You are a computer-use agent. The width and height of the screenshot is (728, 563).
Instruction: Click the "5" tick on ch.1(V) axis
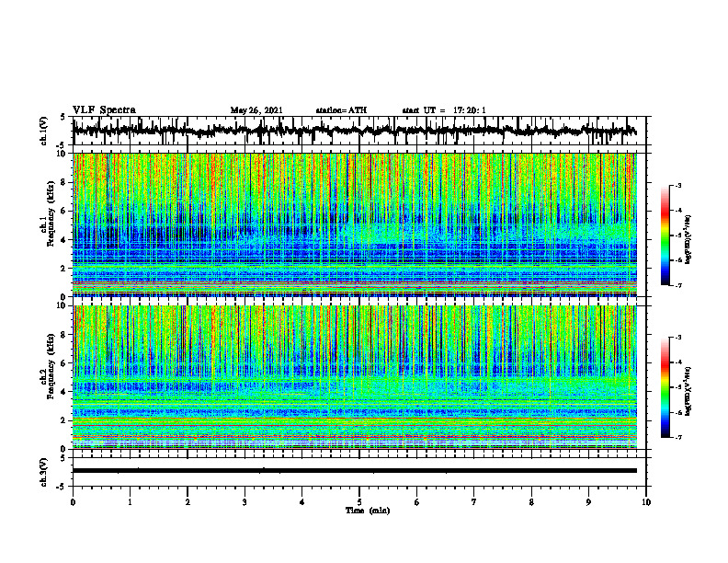coord(63,117)
